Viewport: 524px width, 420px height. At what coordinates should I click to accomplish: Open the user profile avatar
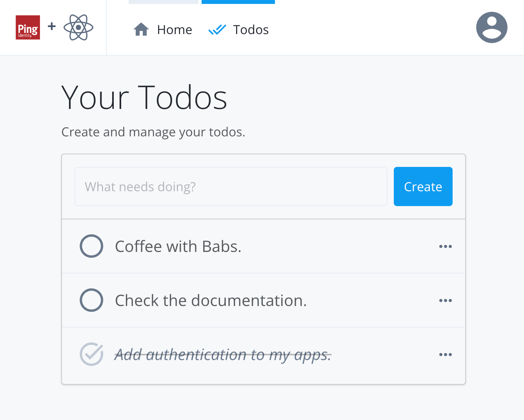(492, 27)
